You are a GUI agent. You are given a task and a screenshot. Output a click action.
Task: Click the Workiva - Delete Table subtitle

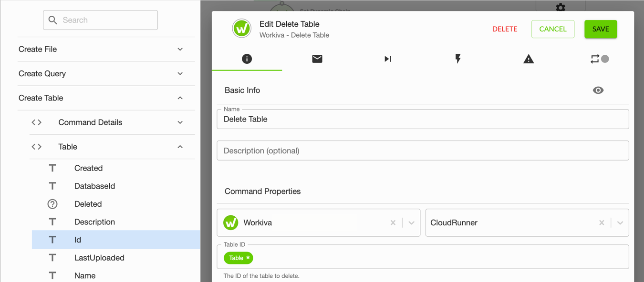point(294,35)
